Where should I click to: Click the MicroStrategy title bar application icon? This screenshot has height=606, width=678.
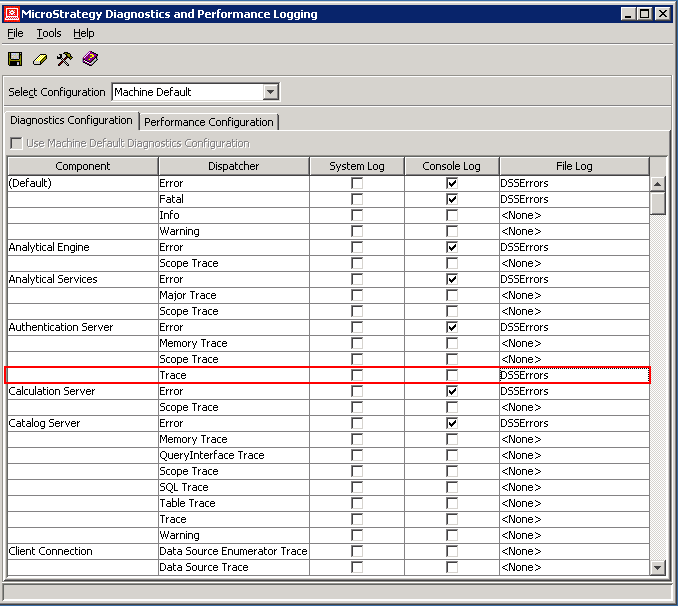tap(11, 14)
